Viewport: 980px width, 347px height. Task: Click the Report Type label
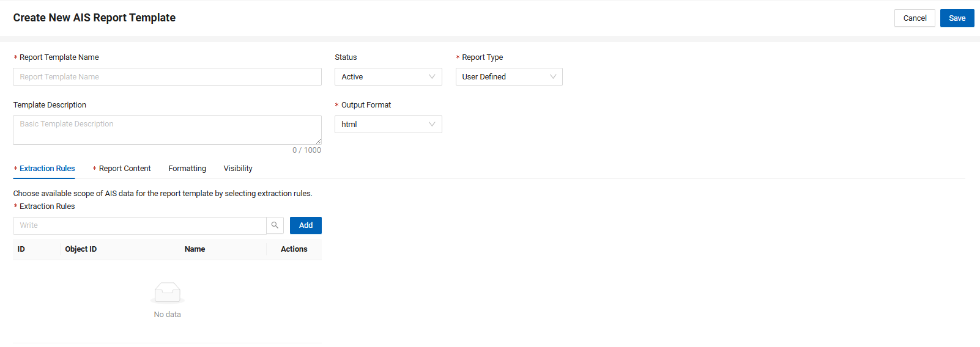coord(482,57)
